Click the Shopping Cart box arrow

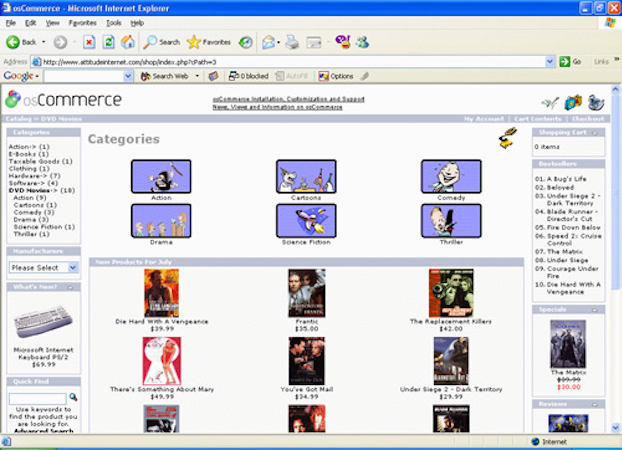[x=595, y=133]
